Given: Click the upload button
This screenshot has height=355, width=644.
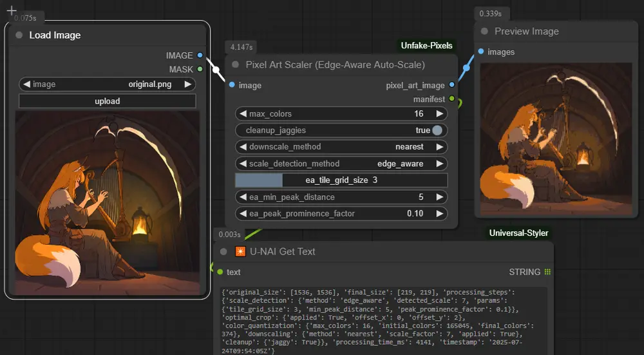Looking at the screenshot, I should [107, 101].
